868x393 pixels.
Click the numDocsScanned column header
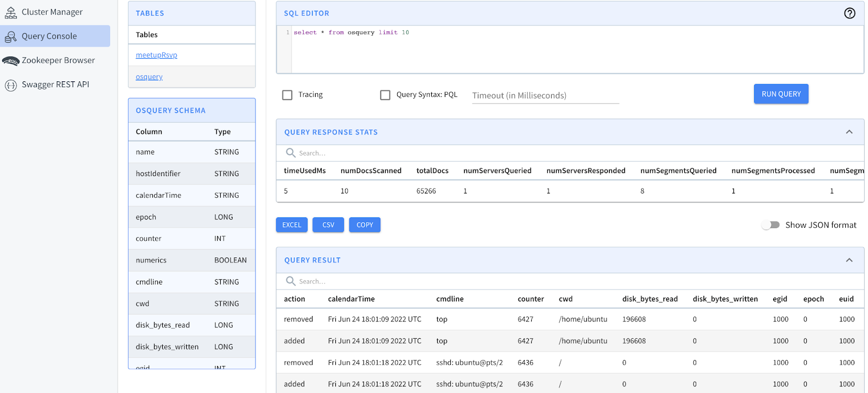pyautogui.click(x=371, y=171)
